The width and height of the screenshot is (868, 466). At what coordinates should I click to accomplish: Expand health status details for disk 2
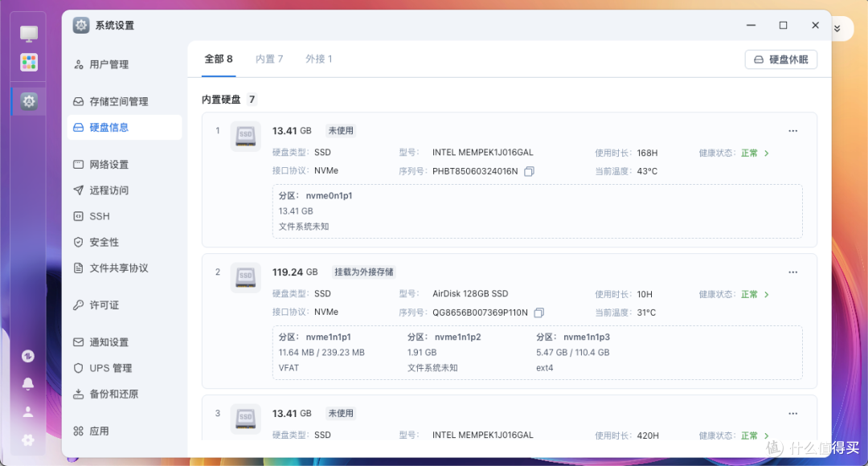click(767, 294)
